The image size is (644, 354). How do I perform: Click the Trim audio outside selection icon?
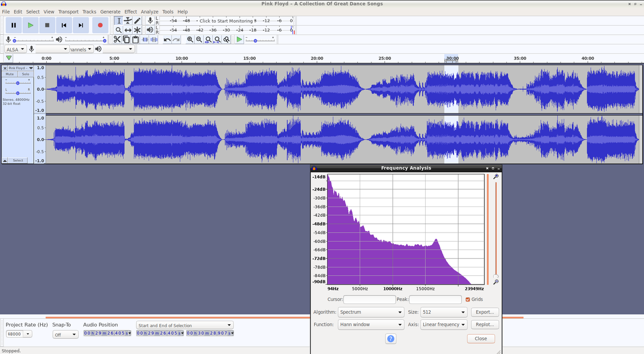click(145, 40)
